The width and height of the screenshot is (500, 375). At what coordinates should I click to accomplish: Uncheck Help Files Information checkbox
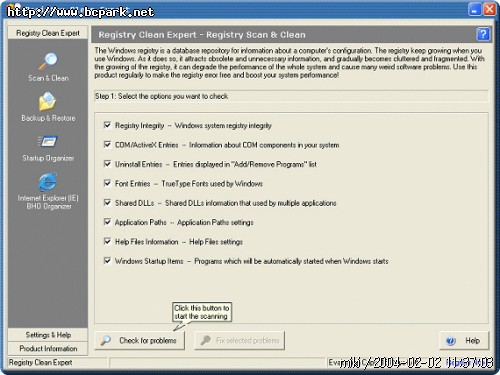107,241
